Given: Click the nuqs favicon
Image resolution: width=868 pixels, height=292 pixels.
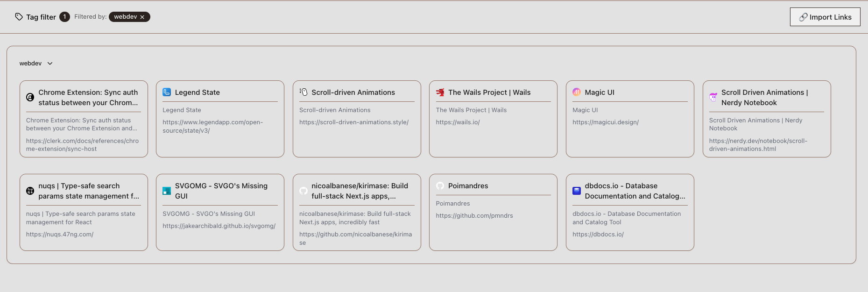Looking at the screenshot, I should 30,191.
